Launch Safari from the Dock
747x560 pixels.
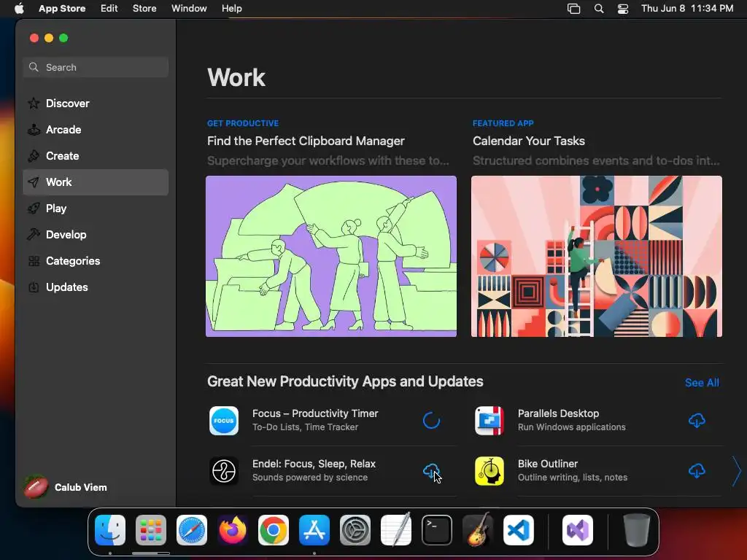(x=192, y=530)
